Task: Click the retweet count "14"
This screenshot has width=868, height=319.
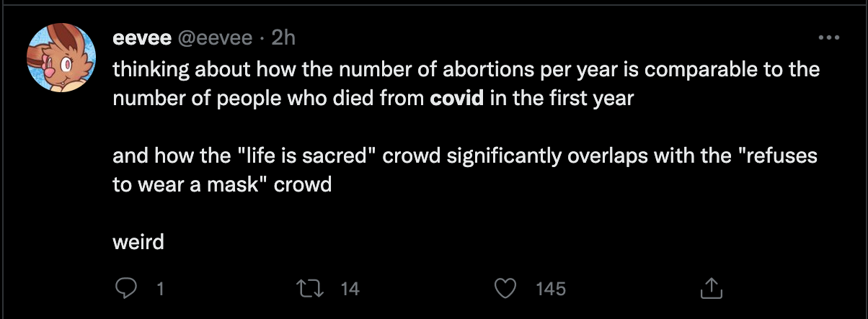Action: 349,289
